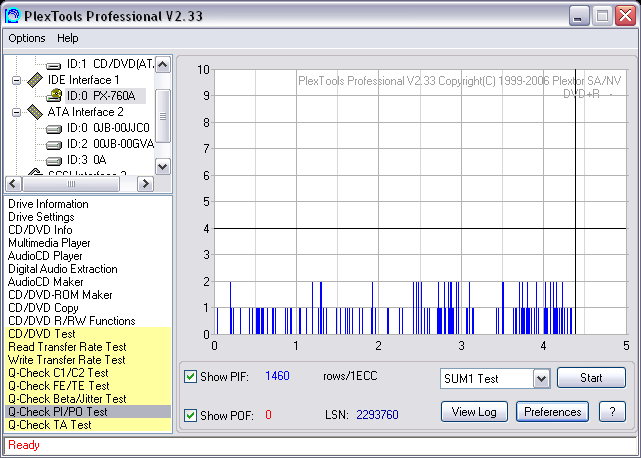Image resolution: width=641 pixels, height=458 pixels.
Task: Click the PIF count value 1460
Action: click(277, 376)
